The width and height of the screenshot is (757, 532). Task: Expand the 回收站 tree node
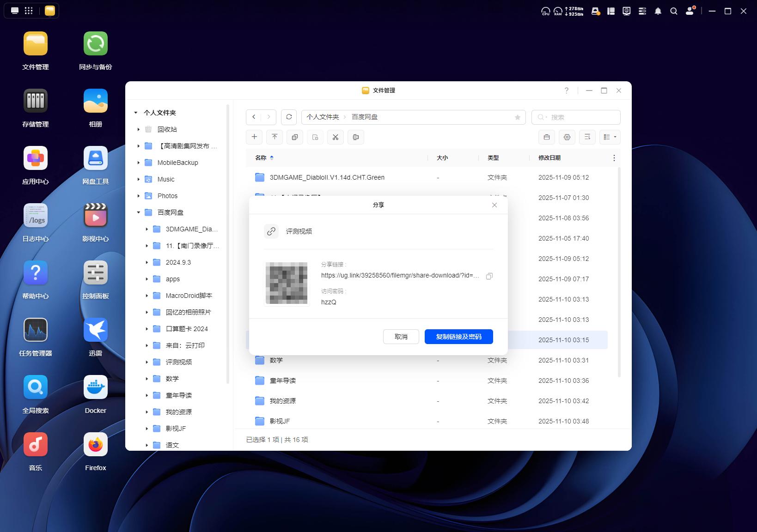[138, 129]
